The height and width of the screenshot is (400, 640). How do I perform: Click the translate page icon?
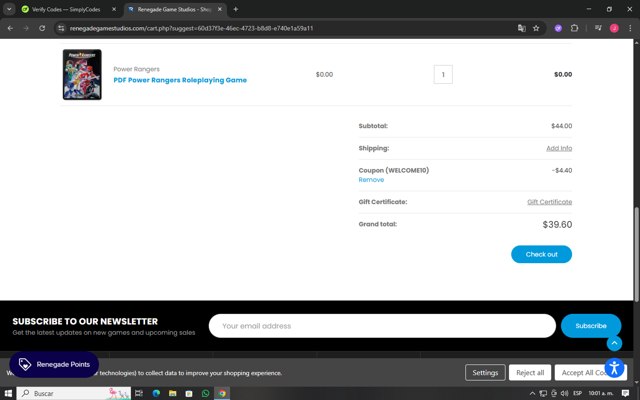pyautogui.click(x=522, y=28)
